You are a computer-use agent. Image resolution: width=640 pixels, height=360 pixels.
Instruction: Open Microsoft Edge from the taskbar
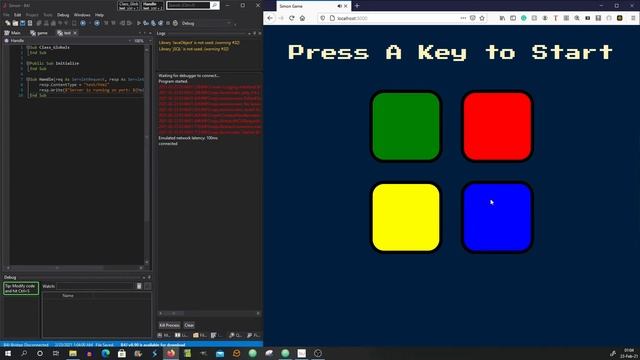coord(105,353)
